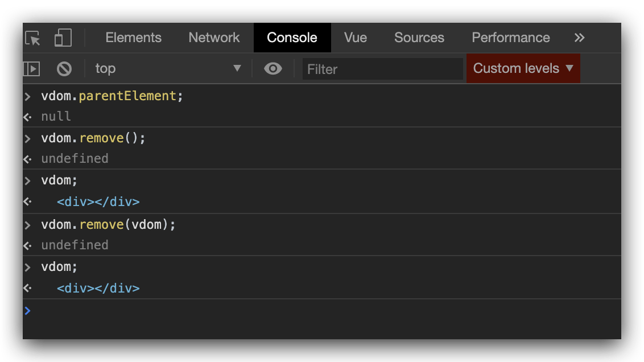Screen dimensions: 644x362
Task: Toggle the device toolbar icon
Action: [63, 38]
